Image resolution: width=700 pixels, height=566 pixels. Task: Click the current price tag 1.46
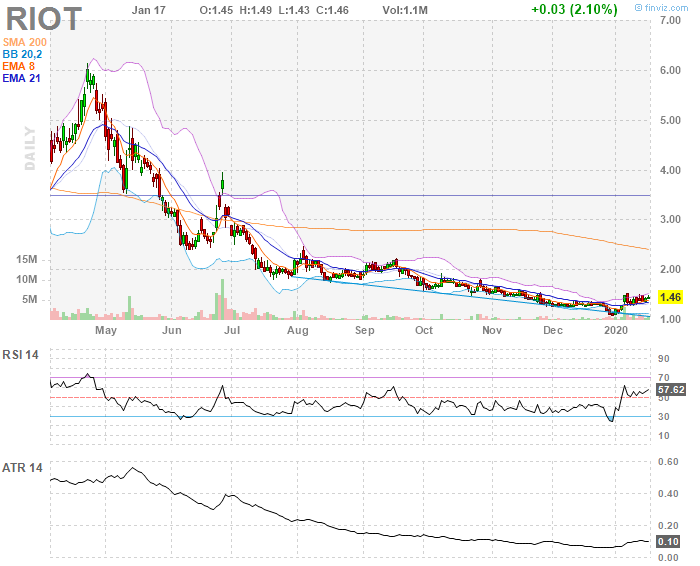click(x=671, y=297)
